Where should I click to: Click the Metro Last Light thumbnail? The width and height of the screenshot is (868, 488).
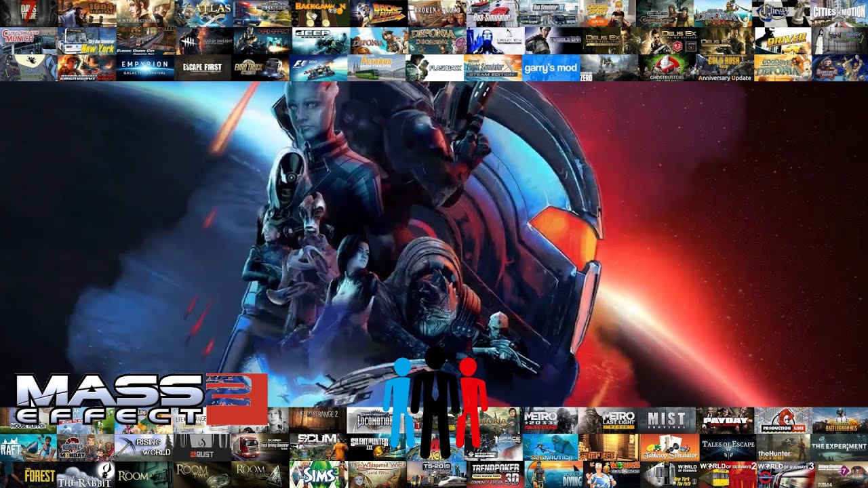(x=608, y=420)
